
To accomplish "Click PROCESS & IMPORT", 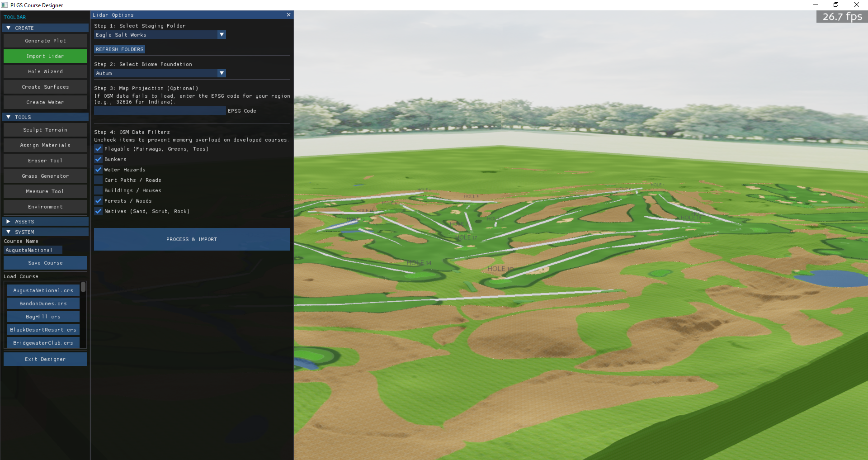I will (x=192, y=239).
